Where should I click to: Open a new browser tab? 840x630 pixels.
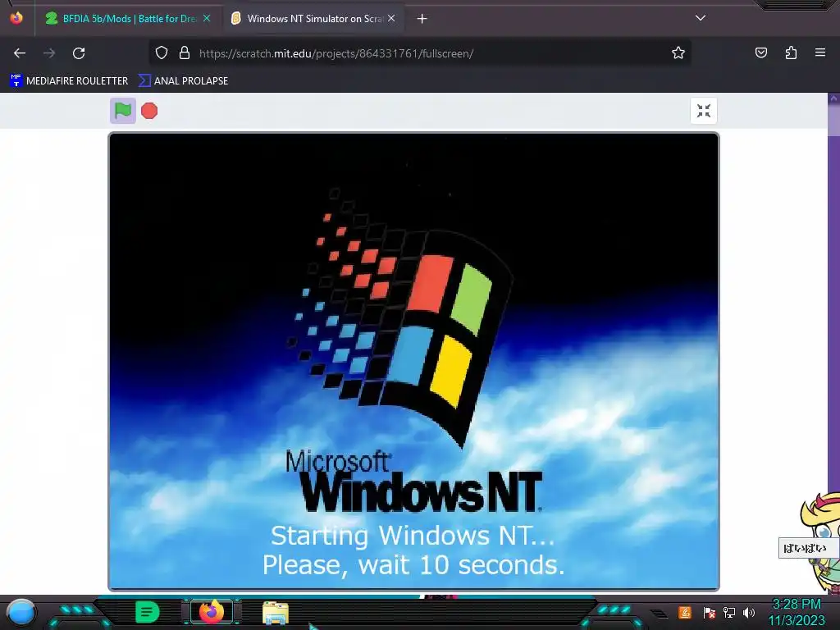pos(422,19)
